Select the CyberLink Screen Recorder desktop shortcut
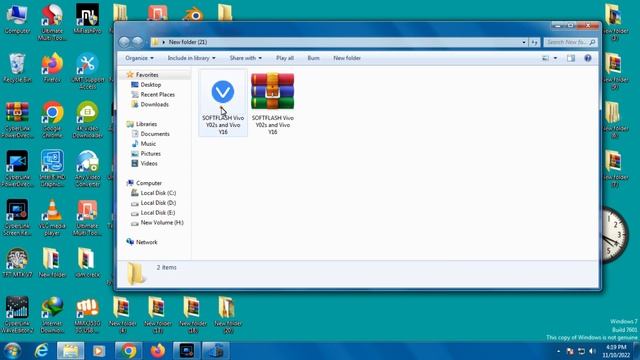Image resolution: width=640 pixels, height=360 pixels. (x=17, y=218)
